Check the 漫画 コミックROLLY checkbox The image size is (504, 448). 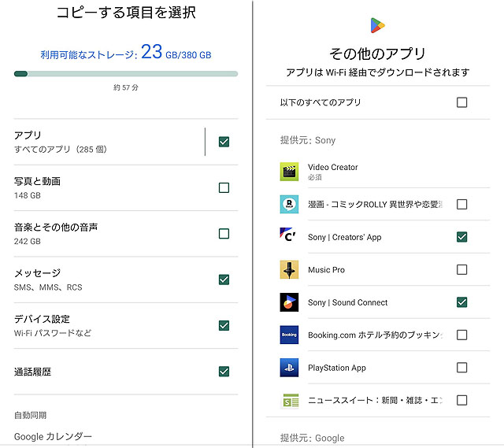462,205
